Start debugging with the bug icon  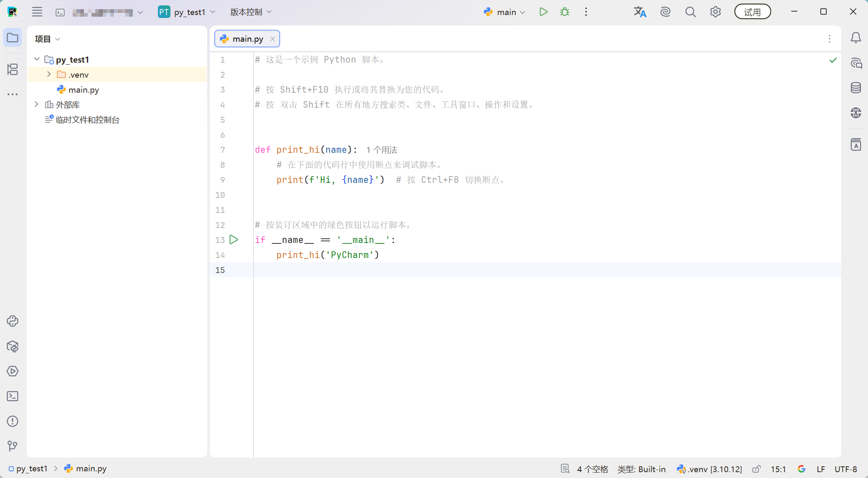[x=565, y=12]
